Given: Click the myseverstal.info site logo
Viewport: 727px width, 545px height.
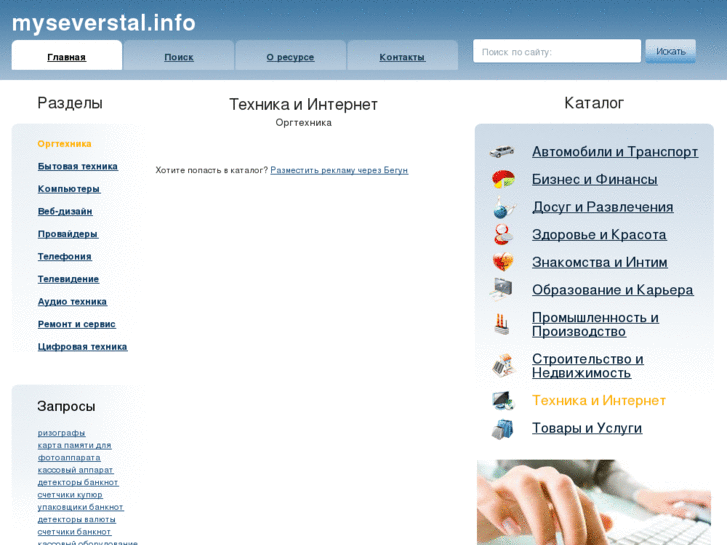Looking at the screenshot, I should pyautogui.click(x=103, y=23).
